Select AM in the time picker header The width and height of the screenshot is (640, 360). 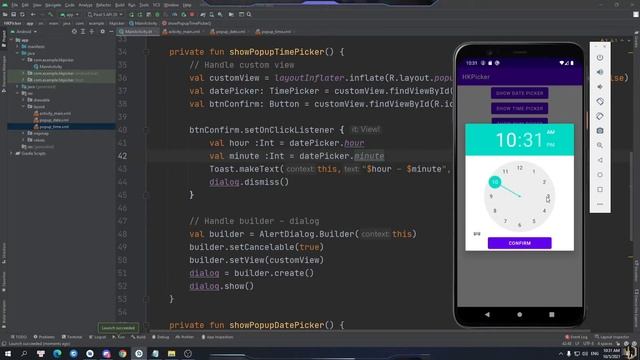[x=551, y=132]
